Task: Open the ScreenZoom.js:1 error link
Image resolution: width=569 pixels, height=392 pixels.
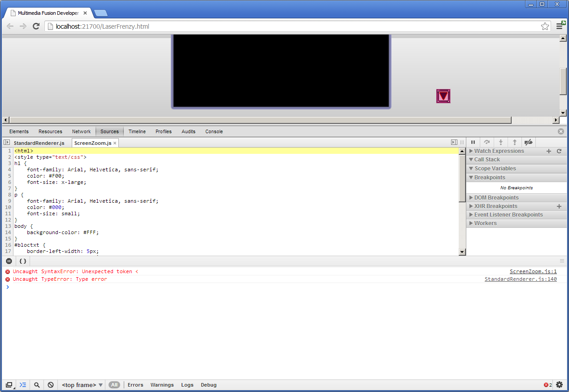Action: [x=533, y=271]
